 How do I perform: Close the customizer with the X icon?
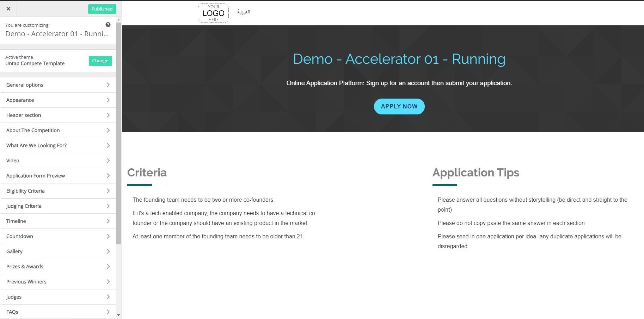[8, 9]
